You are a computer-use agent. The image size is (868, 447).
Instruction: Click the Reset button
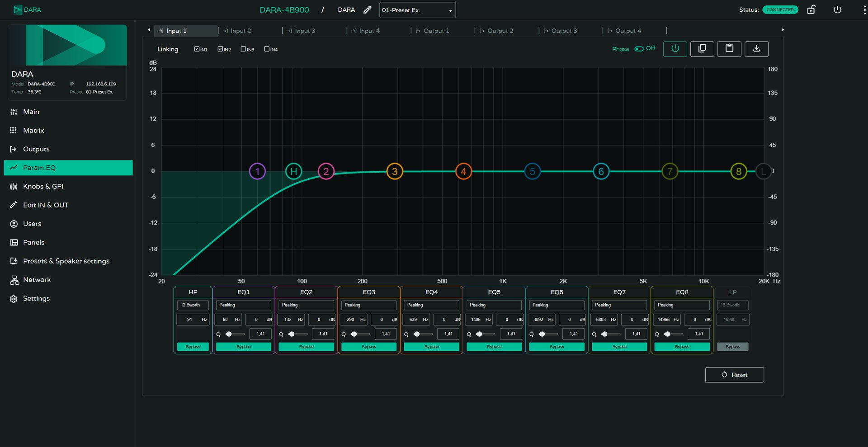(735, 375)
